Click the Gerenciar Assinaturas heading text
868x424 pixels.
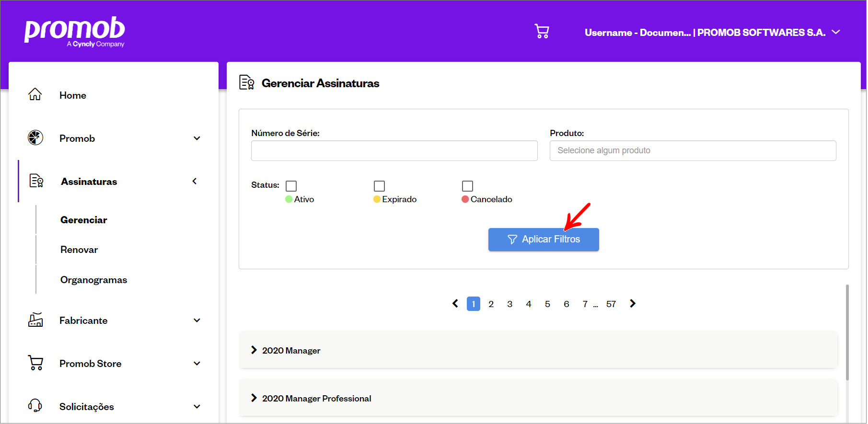pyautogui.click(x=321, y=83)
